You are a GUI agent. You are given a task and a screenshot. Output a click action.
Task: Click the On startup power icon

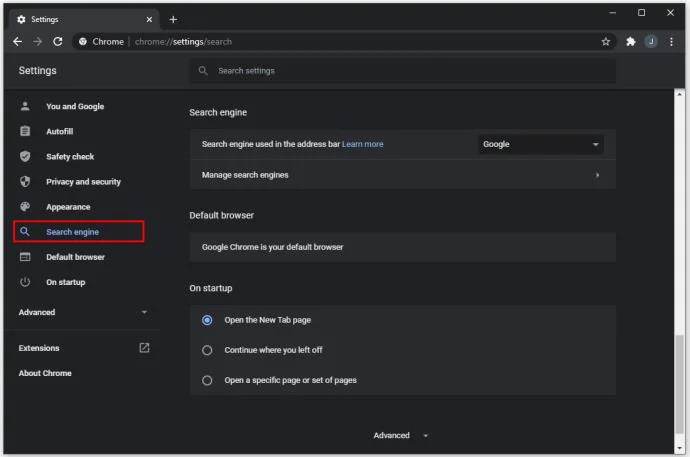pyautogui.click(x=25, y=282)
